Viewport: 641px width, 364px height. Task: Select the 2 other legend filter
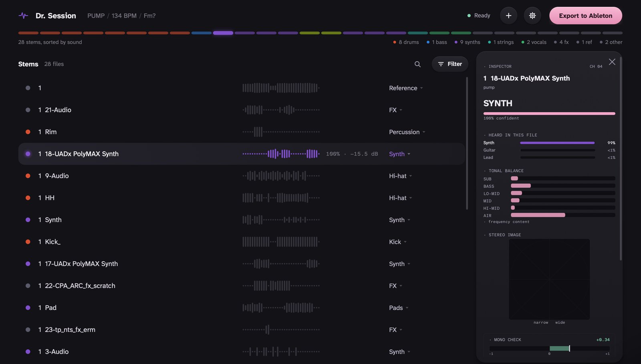coord(611,42)
